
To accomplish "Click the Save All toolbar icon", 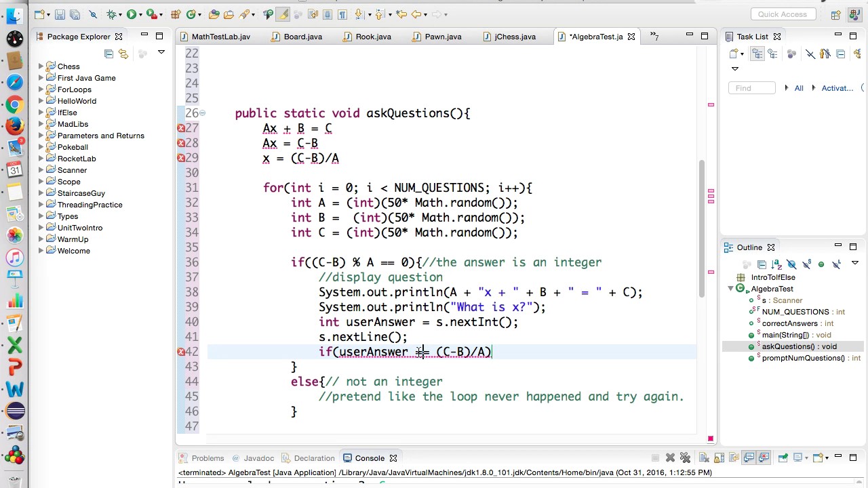I will [75, 14].
